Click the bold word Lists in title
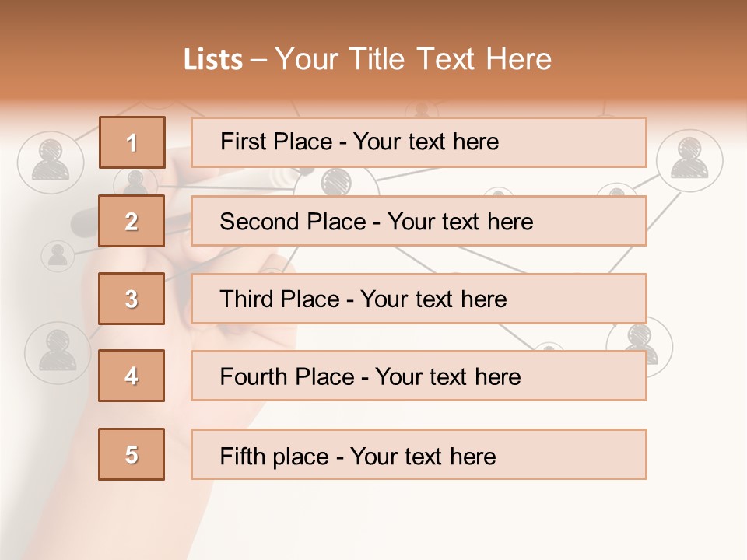 coord(213,59)
